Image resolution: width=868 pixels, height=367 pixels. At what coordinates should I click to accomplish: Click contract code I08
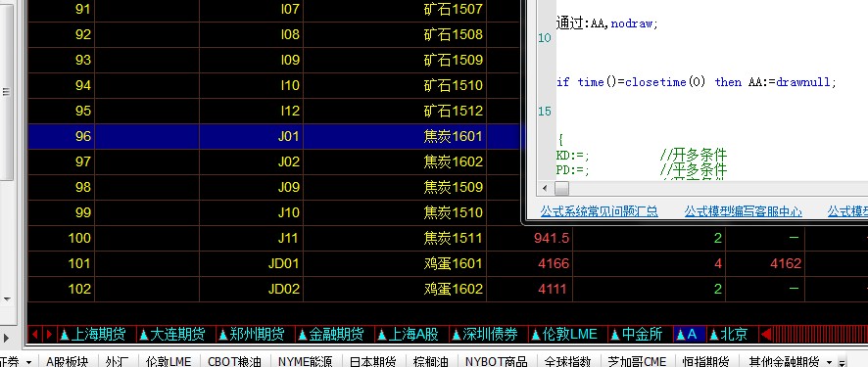click(x=290, y=34)
